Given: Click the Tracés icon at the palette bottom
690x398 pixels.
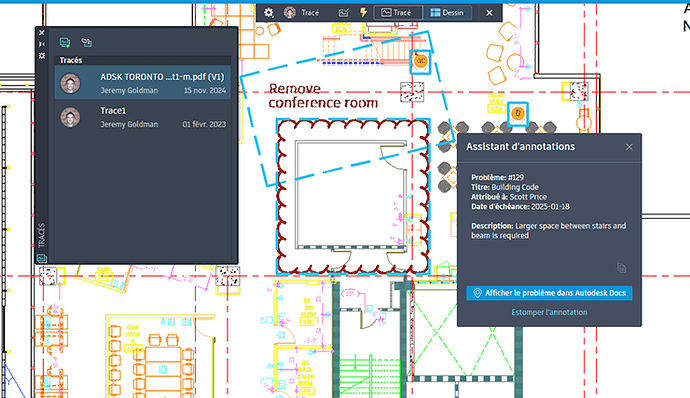Looking at the screenshot, I should point(42,258).
